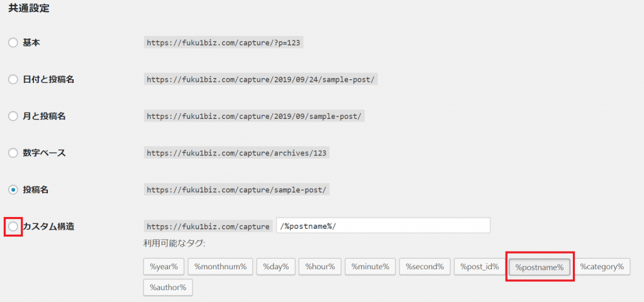644x302 pixels.
Task: Pick the 数字ベース permalink option
Action: tap(13, 154)
